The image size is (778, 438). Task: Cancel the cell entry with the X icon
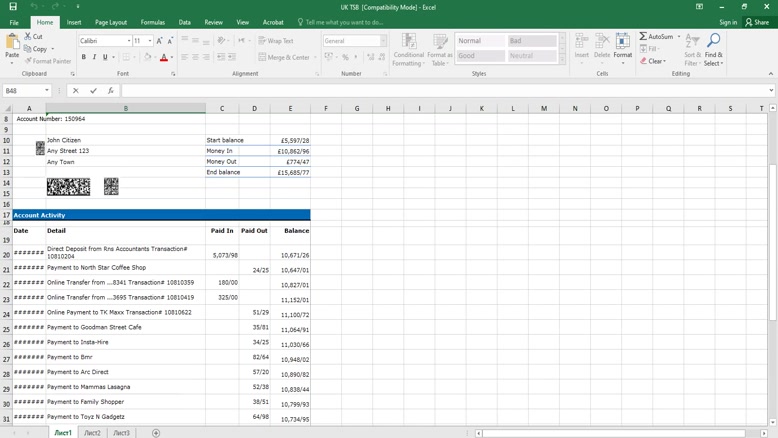point(76,91)
